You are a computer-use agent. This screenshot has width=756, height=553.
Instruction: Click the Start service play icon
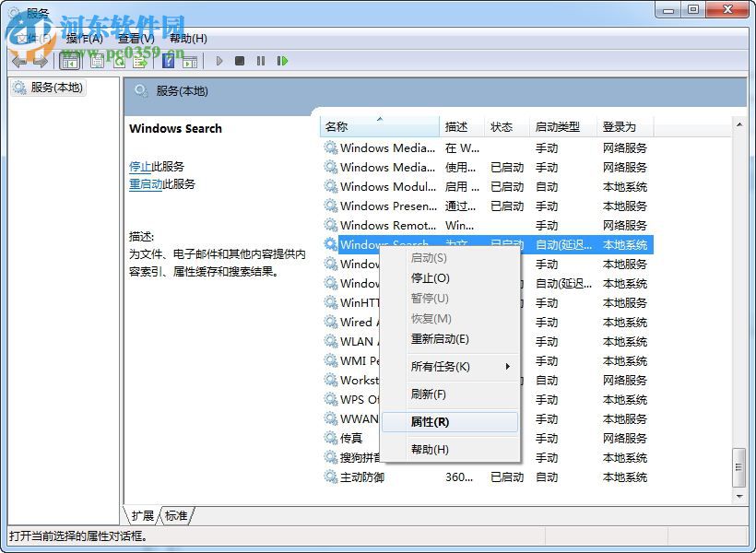pyautogui.click(x=219, y=61)
